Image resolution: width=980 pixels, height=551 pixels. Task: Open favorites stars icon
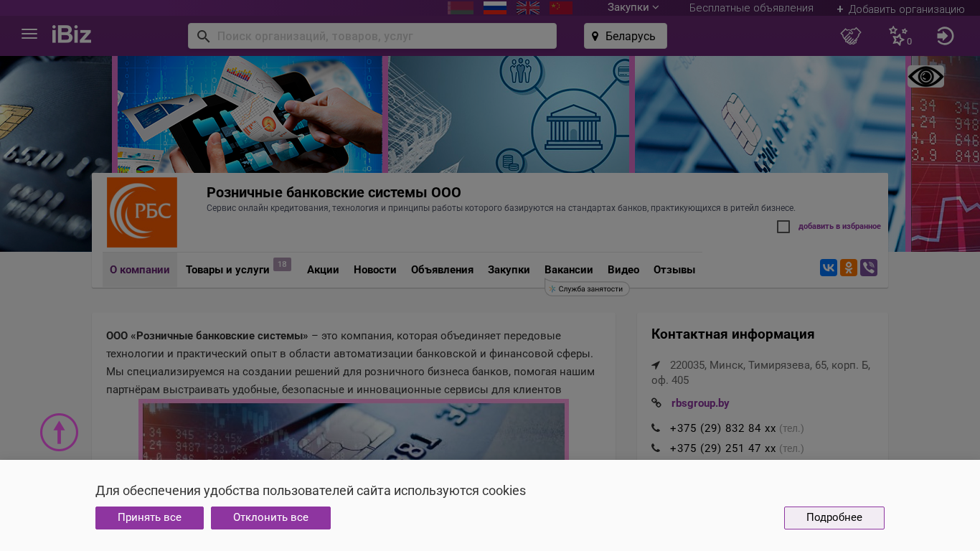pyautogui.click(x=899, y=36)
